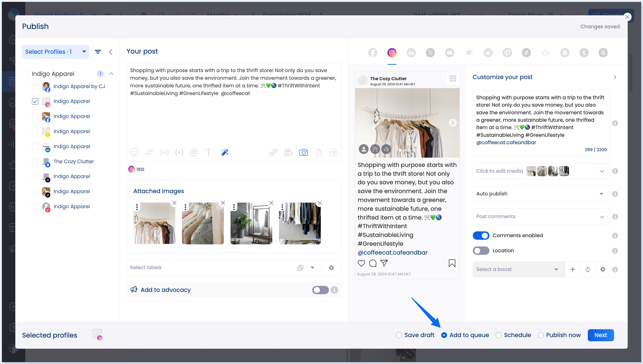The height and width of the screenshot is (364, 643).
Task: Click the @coffeecat.cafeandbar link in preview
Action: [x=392, y=252]
